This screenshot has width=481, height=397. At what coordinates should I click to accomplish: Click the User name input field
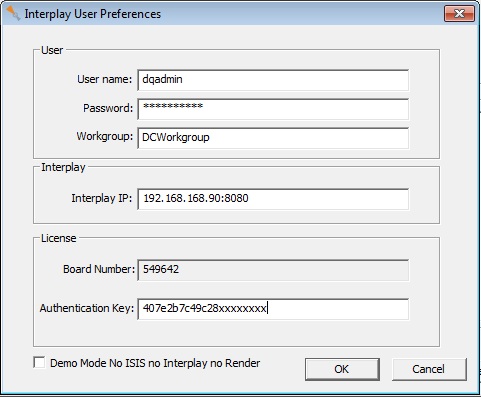pos(273,80)
